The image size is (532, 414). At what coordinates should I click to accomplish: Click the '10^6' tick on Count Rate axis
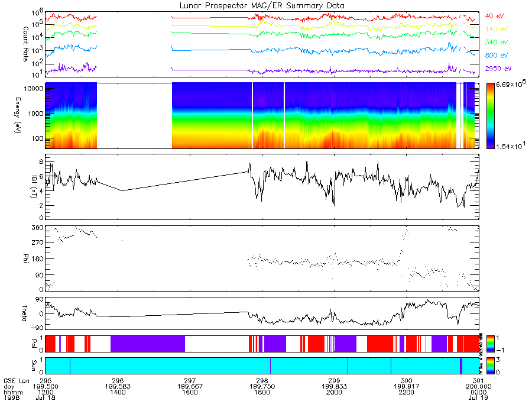(37, 12)
